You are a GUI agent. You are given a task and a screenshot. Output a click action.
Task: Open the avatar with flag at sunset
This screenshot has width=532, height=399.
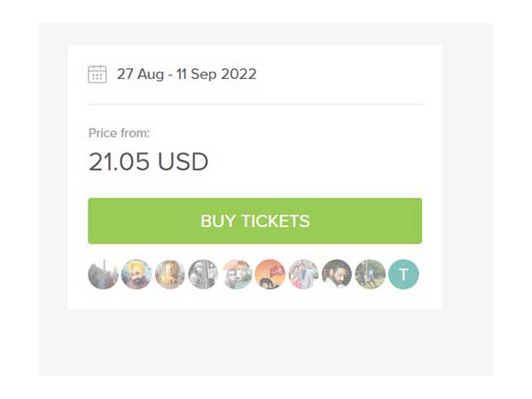click(x=270, y=274)
